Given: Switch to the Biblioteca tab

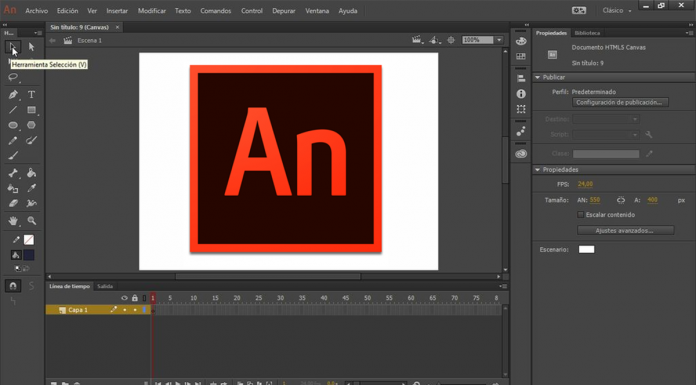Looking at the screenshot, I should tap(587, 33).
